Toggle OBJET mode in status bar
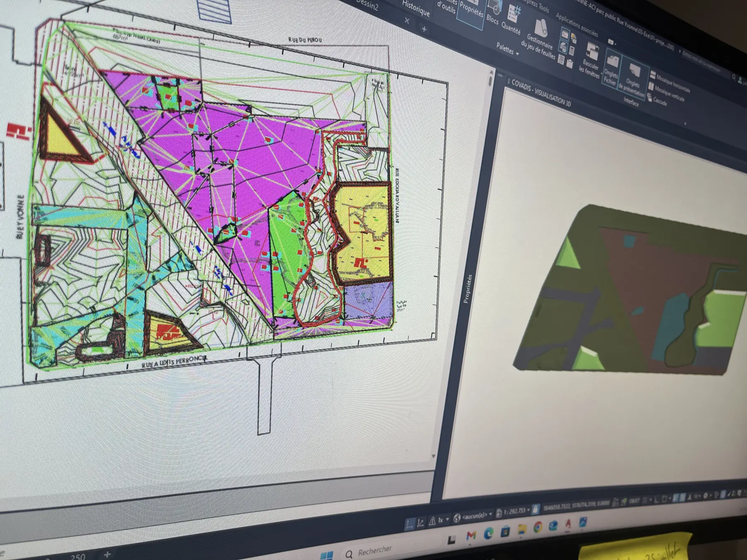 tap(634, 501)
